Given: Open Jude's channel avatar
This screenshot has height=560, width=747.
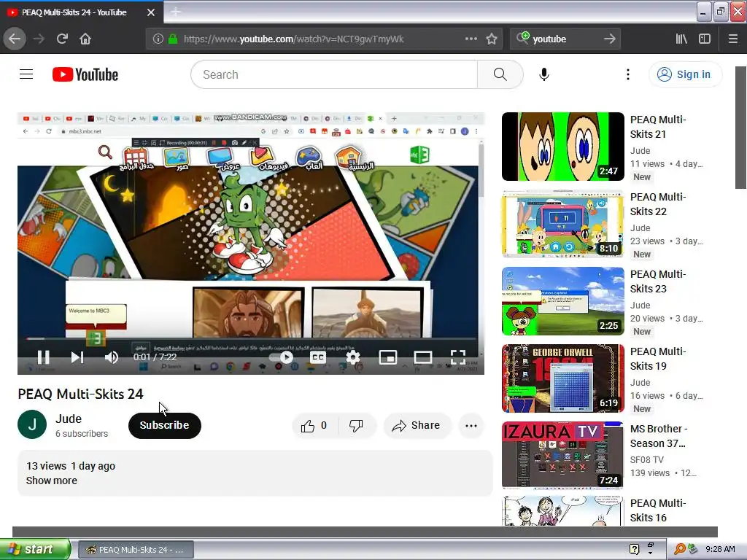Looking at the screenshot, I should pos(32,424).
